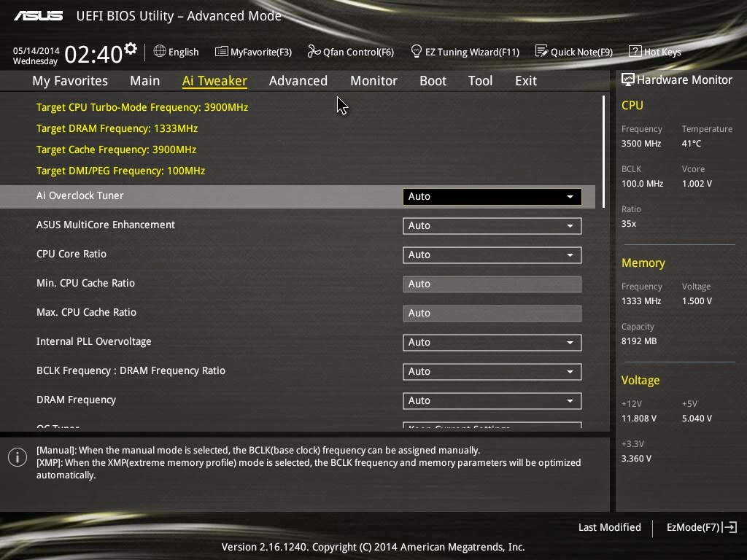Click the Hardware Monitor screen icon
Viewport: 747px width, 560px height.
tap(627, 79)
